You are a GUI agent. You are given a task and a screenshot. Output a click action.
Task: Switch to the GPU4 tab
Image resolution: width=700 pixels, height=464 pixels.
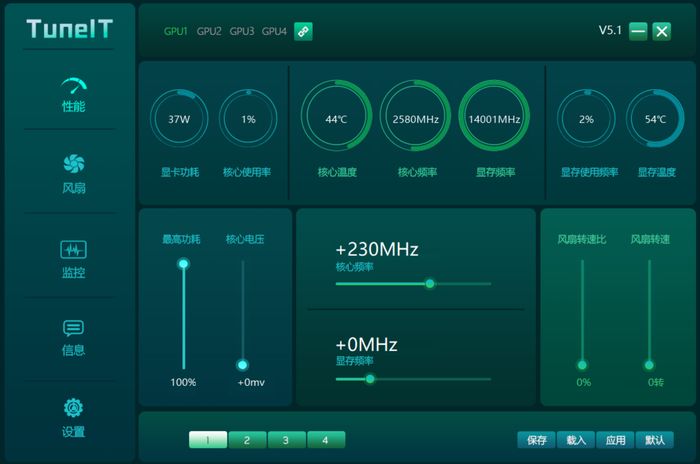point(274,31)
